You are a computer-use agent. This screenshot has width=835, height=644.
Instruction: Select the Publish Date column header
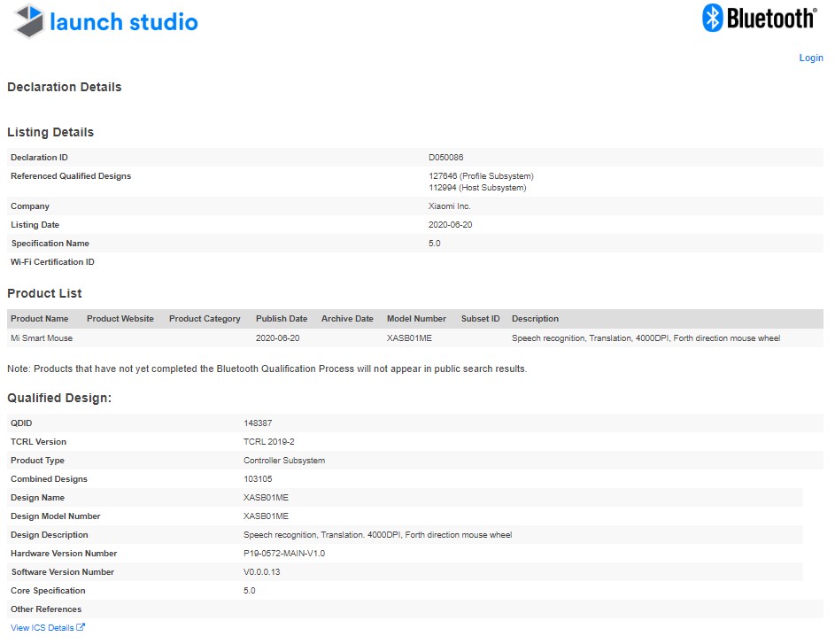(x=282, y=319)
